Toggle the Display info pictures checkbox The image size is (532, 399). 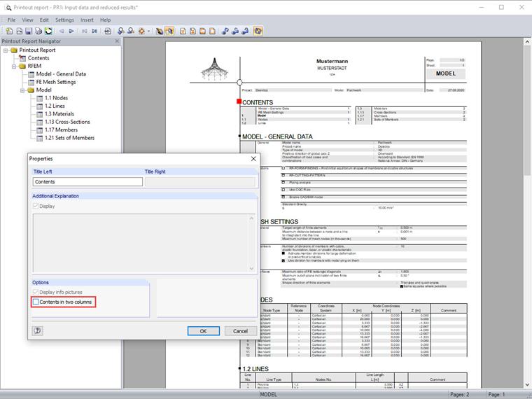point(36,292)
